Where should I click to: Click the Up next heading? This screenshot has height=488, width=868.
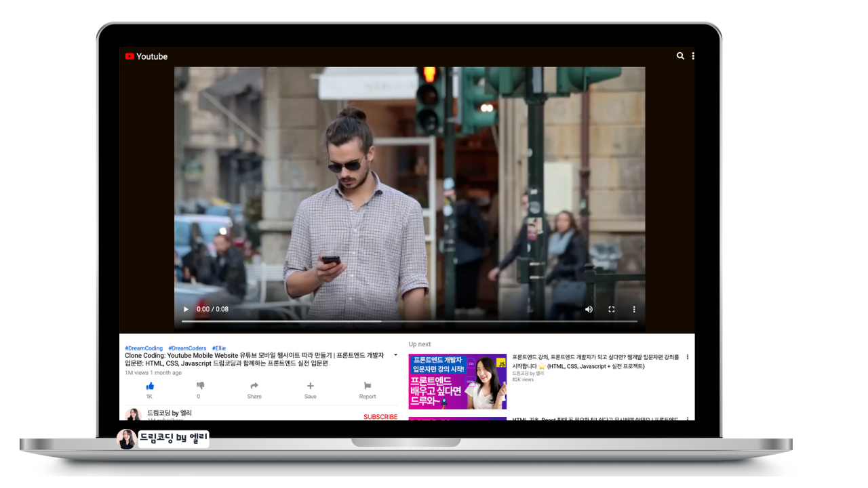[420, 344]
